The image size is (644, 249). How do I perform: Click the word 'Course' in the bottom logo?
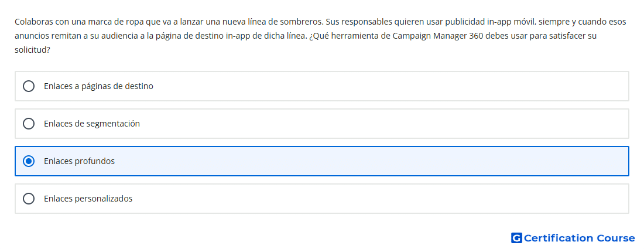pyautogui.click(x=616, y=238)
